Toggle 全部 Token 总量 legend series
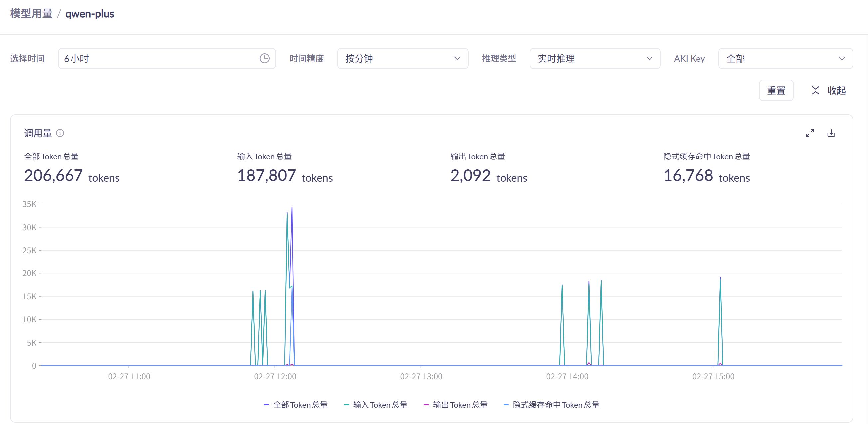This screenshot has width=868, height=424. [296, 405]
